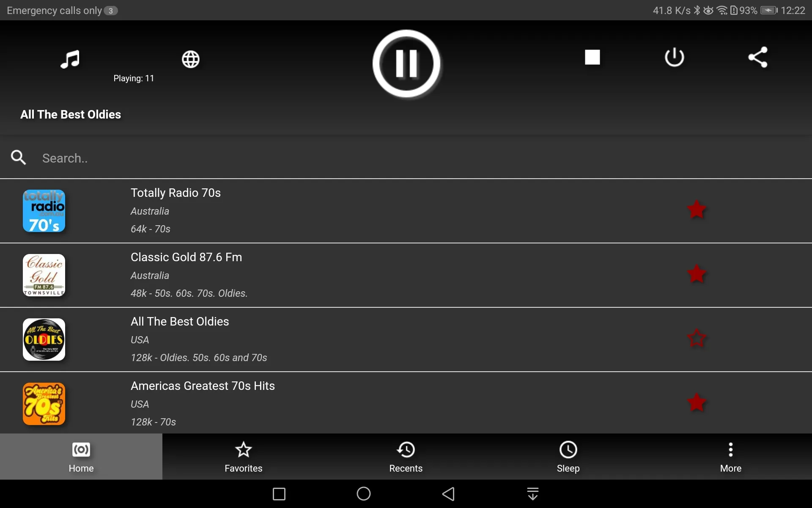
Task: Tap Totally Radio 70s station logo thumbnail
Action: [44, 210]
